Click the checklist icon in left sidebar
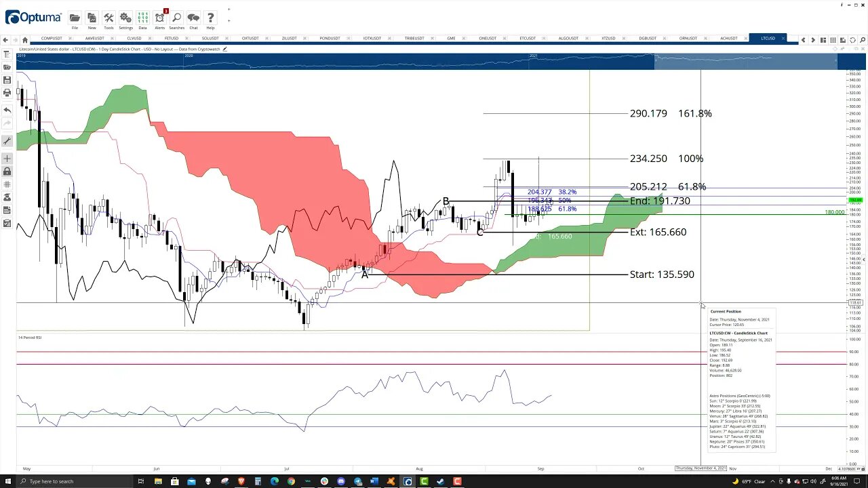This screenshot has height=488, width=868. coord(7,223)
